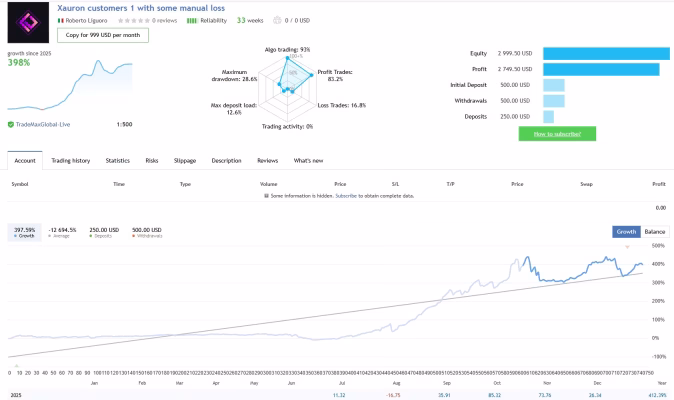Toggle the Growth 397.59% series legend
Viewport: 674px width, 400px height.
(25, 232)
